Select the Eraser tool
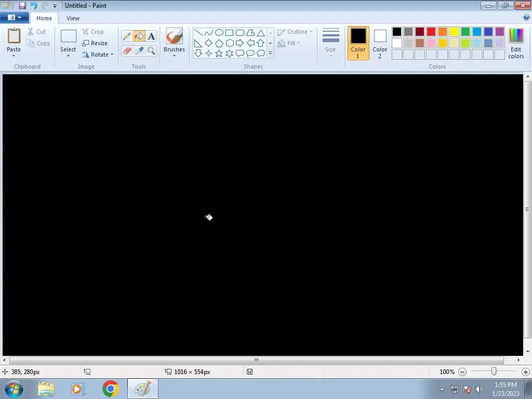The width and height of the screenshot is (532, 399). (127, 50)
